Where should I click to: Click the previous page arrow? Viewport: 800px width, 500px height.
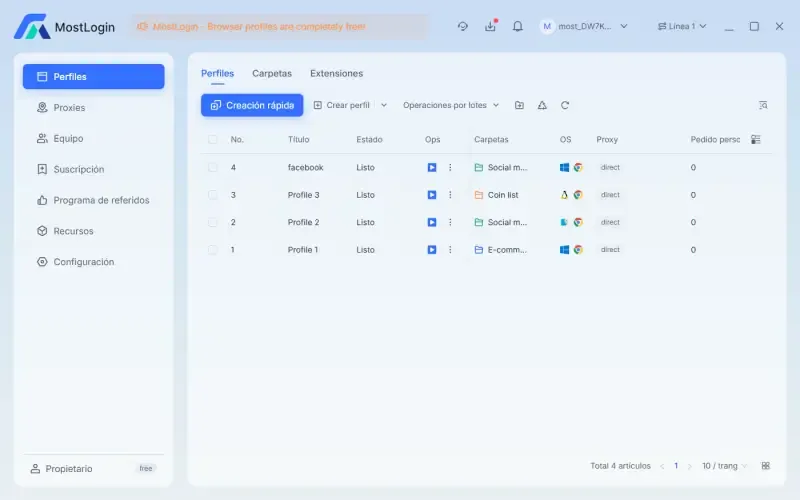pyautogui.click(x=662, y=466)
